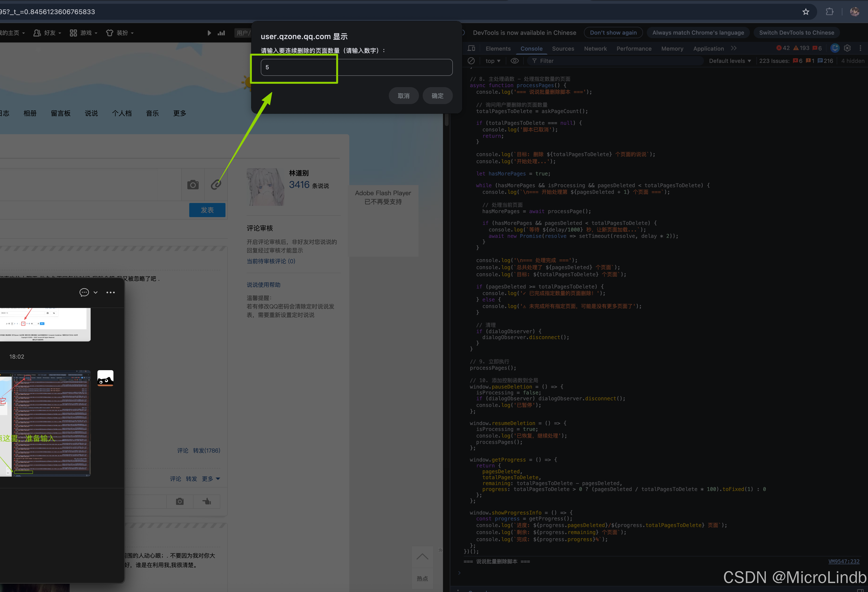The image size is (868, 592).
Task: Click the music play control
Action: point(209,33)
